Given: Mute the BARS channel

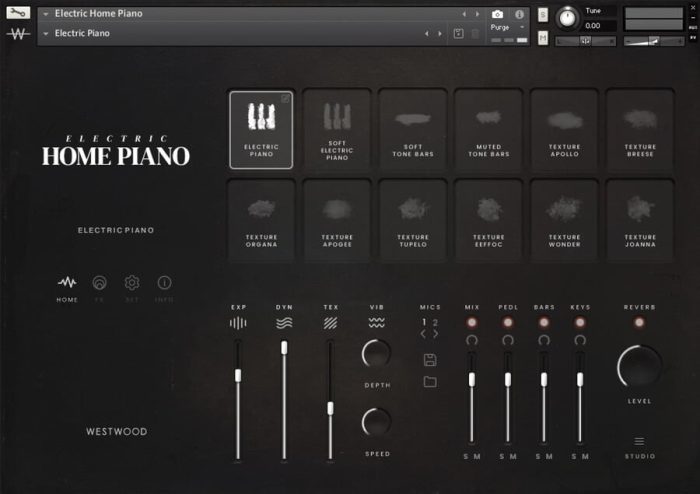Looking at the screenshot, I should point(550,457).
